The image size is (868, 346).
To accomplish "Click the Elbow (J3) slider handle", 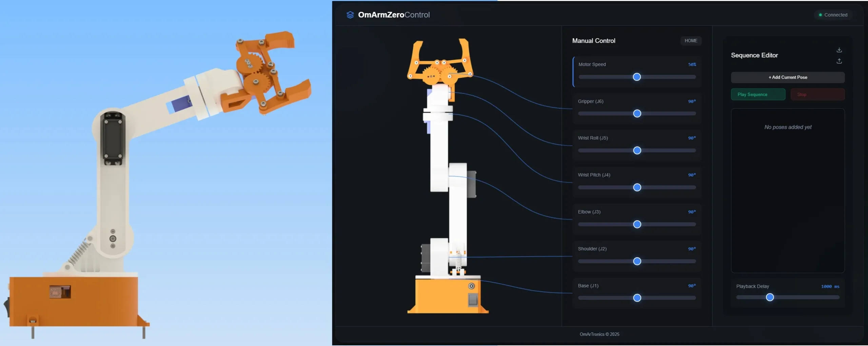I will coord(637,224).
